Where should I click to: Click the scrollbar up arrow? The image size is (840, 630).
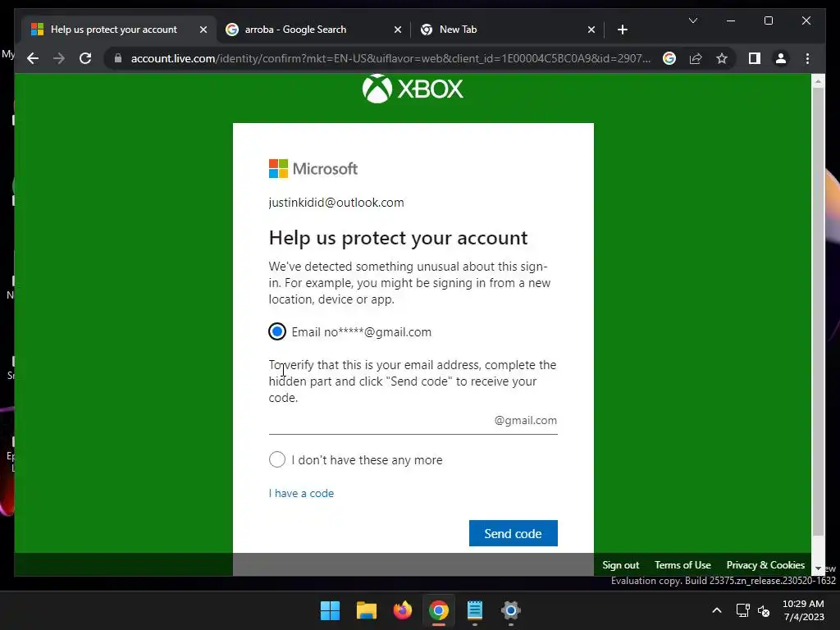coord(818,81)
